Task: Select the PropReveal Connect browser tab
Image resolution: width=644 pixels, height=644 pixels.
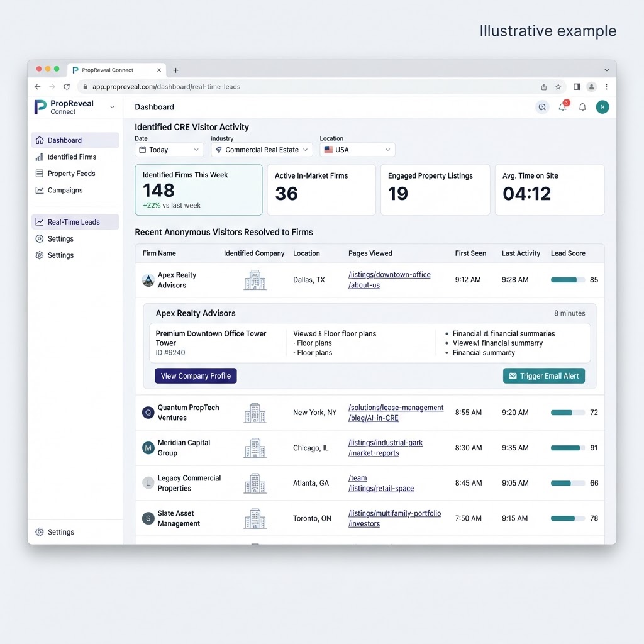Action: [117, 70]
